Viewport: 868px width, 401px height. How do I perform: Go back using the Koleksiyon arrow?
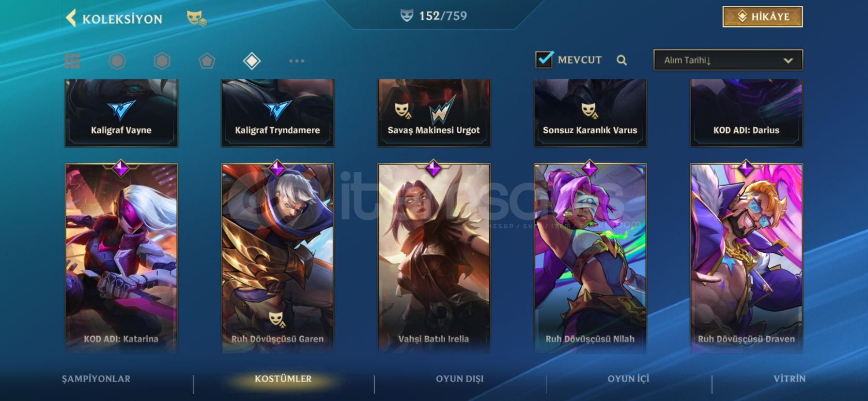(x=71, y=18)
